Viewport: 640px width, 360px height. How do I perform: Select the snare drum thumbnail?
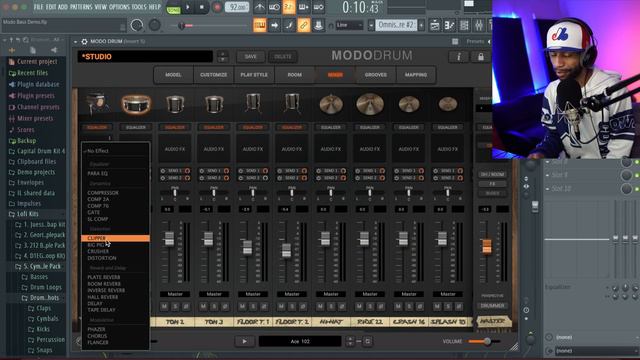click(136, 104)
